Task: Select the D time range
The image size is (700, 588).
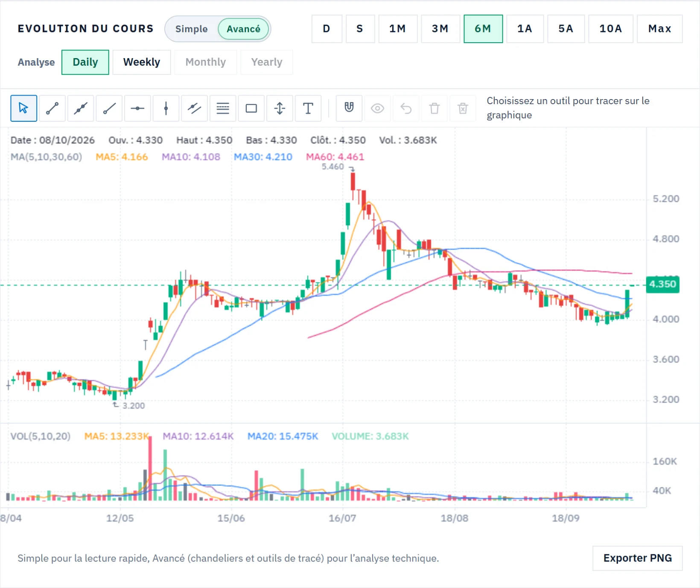Action: tap(327, 29)
